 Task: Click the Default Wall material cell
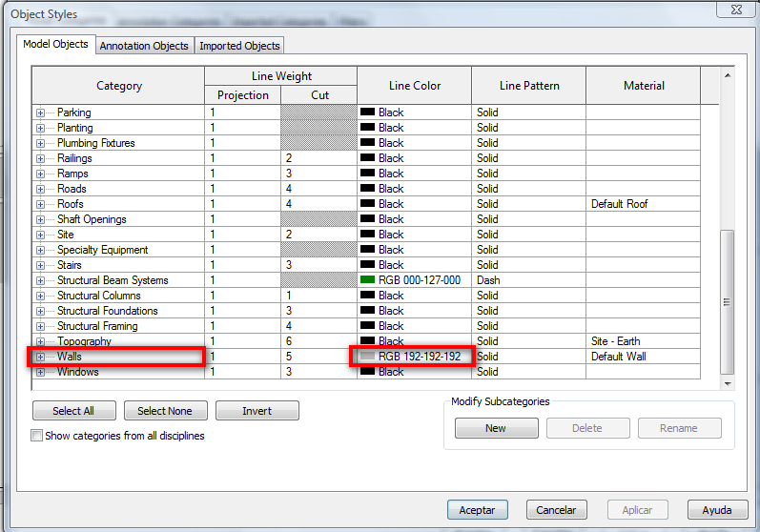pos(644,357)
